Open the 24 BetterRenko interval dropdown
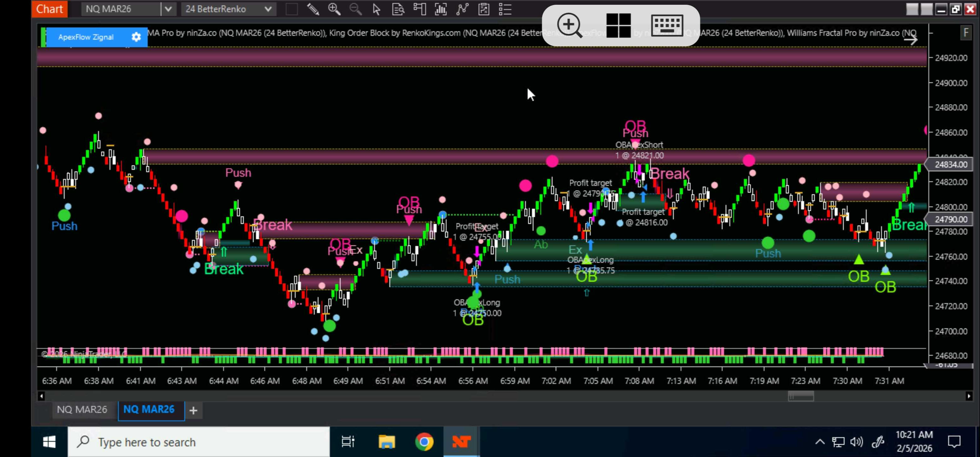Viewport: 980px width, 457px height. tap(268, 9)
